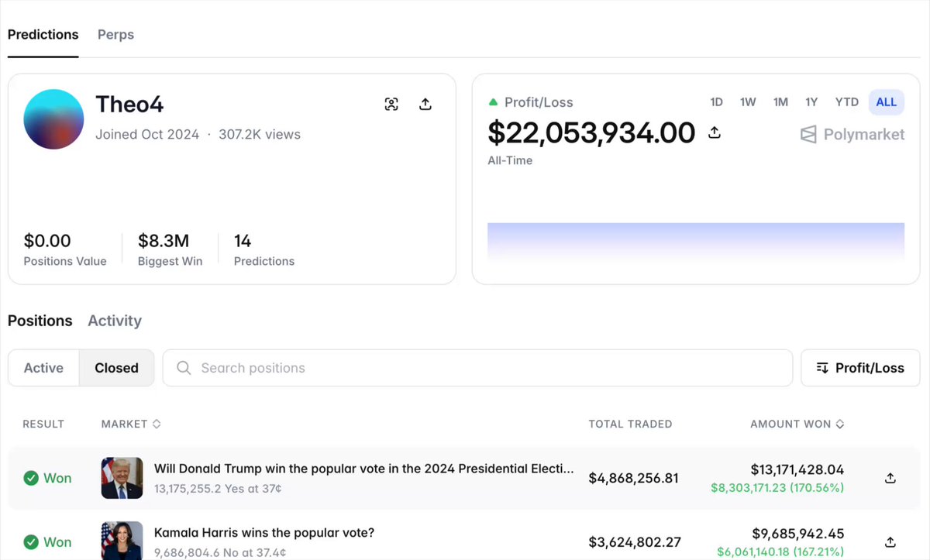The height and width of the screenshot is (560, 930).
Task: Select the YTD time range
Action: click(x=846, y=102)
